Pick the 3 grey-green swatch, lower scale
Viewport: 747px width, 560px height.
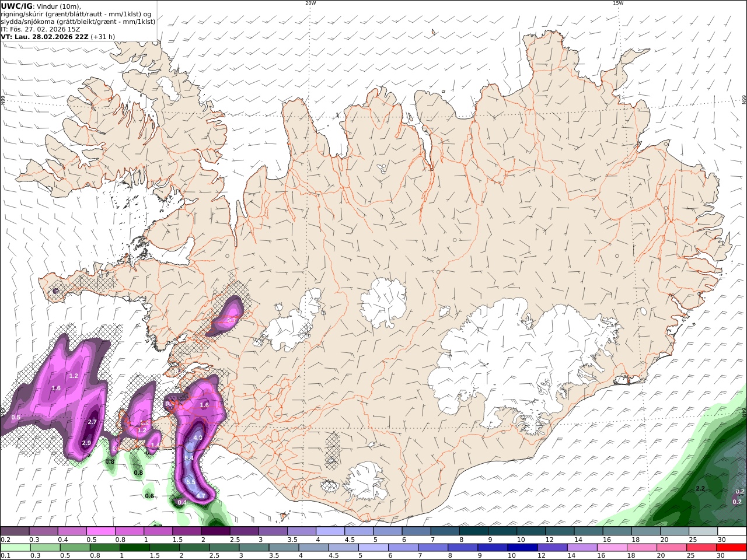(x=254, y=548)
